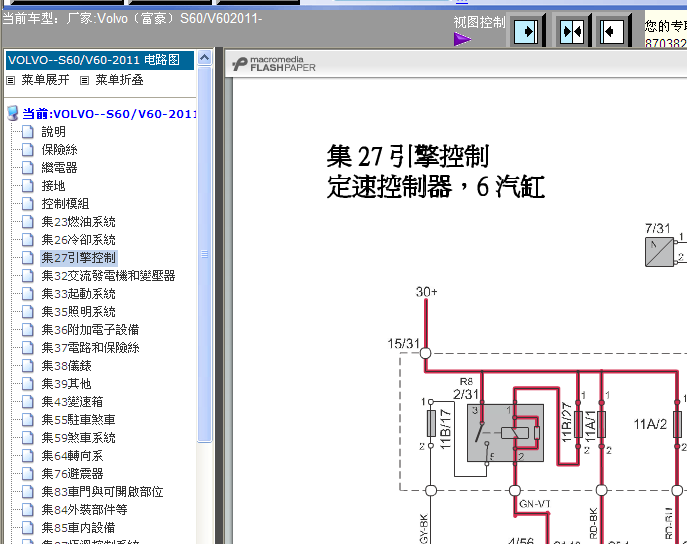The width and height of the screenshot is (687, 544).
Task: Click the computer icon beside 当前:VOLVO--S60/V60-2011
Action: [13, 113]
